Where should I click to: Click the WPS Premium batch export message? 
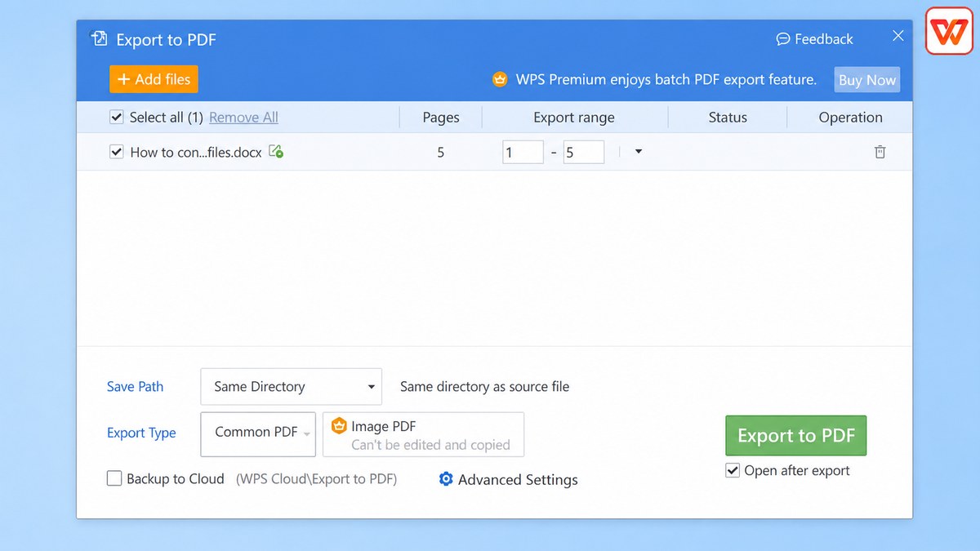(x=666, y=79)
